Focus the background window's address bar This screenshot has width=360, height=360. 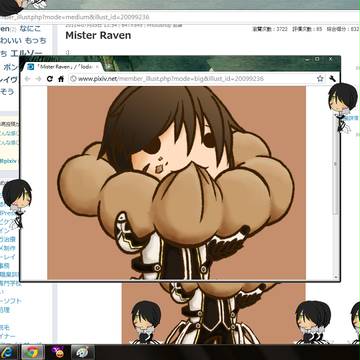[180, 17]
